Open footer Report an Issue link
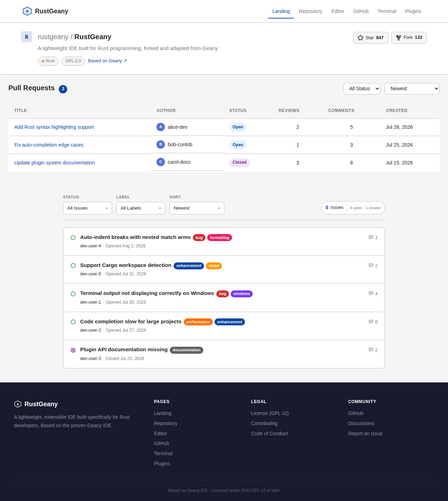Viewport: 448px width, 501px height. pyautogui.click(x=365, y=433)
